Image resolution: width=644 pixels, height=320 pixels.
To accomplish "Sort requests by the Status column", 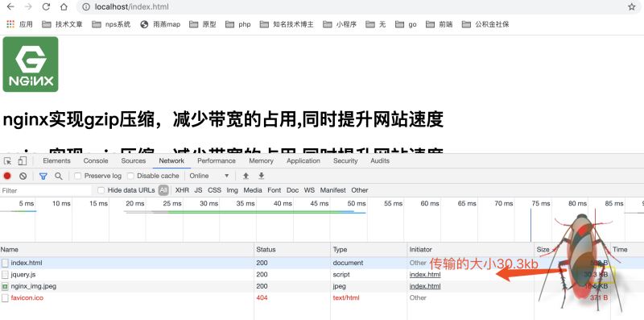I will point(292,250).
